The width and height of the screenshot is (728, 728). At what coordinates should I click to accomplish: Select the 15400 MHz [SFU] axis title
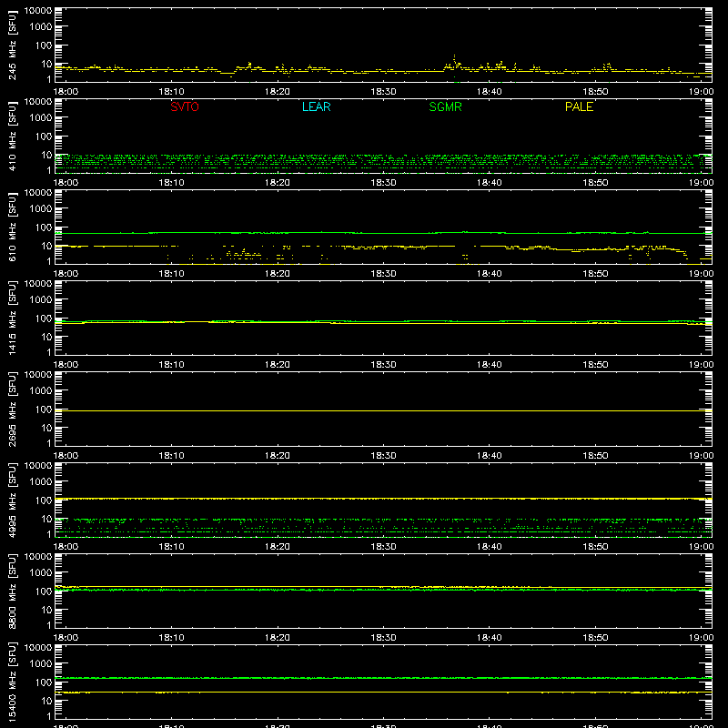12,682
